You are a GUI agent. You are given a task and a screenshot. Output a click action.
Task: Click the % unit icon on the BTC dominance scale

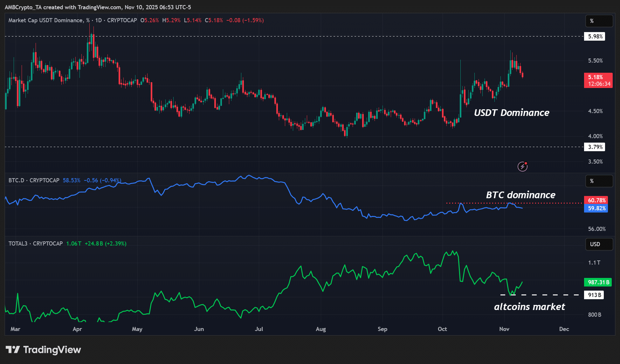pos(599,181)
